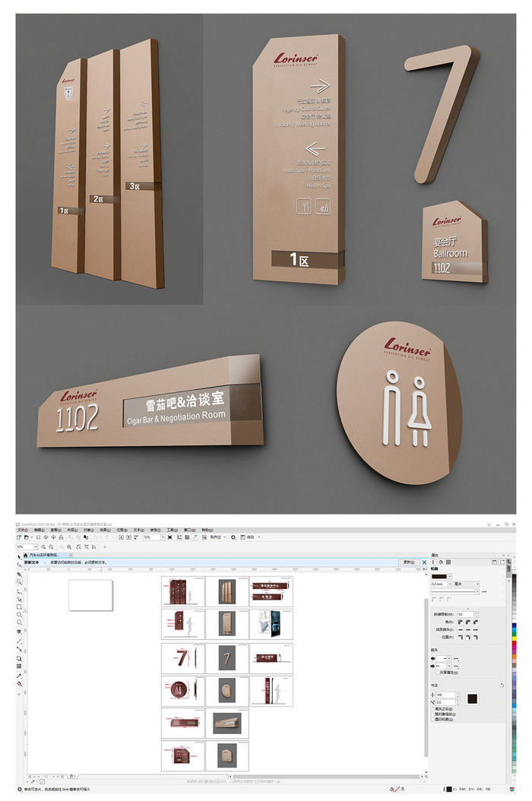Select the Text tool in toolbox

coord(19,632)
